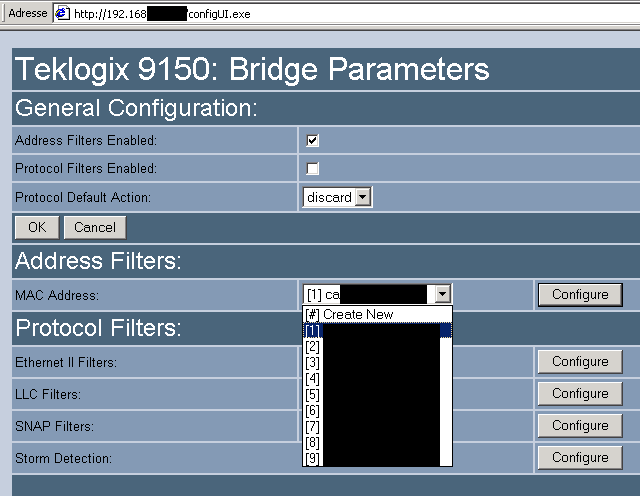
Task: Choose entry [6] in MAC address list
Action: click(x=377, y=410)
